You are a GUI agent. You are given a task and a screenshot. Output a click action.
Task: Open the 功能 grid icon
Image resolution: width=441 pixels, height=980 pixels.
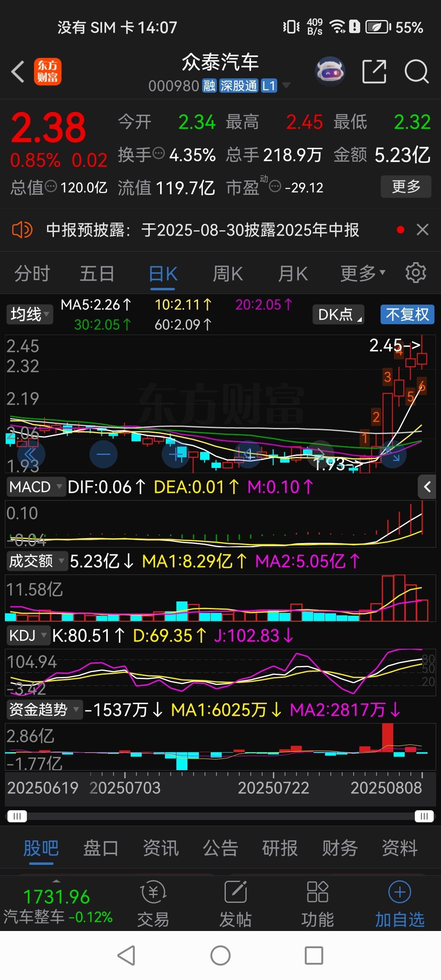pyautogui.click(x=318, y=892)
